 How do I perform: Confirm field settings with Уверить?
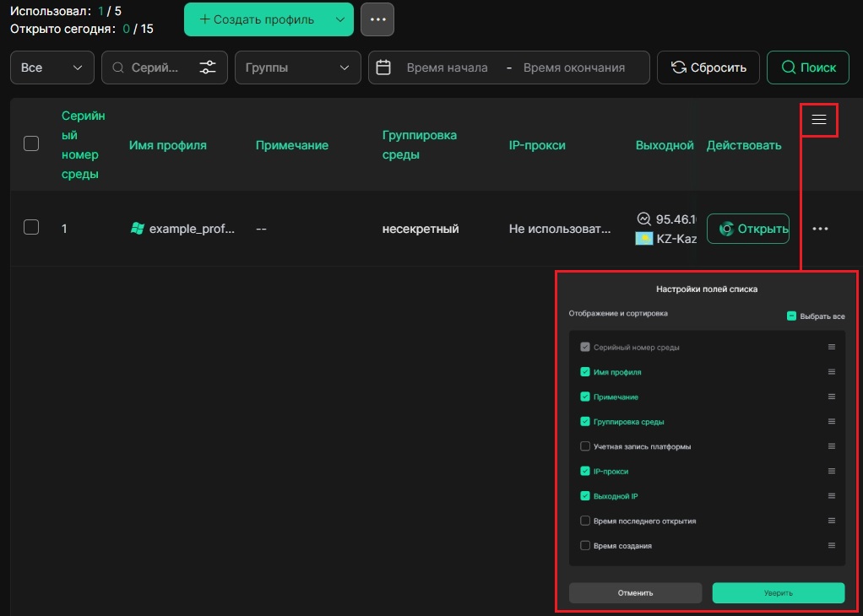coord(779,593)
